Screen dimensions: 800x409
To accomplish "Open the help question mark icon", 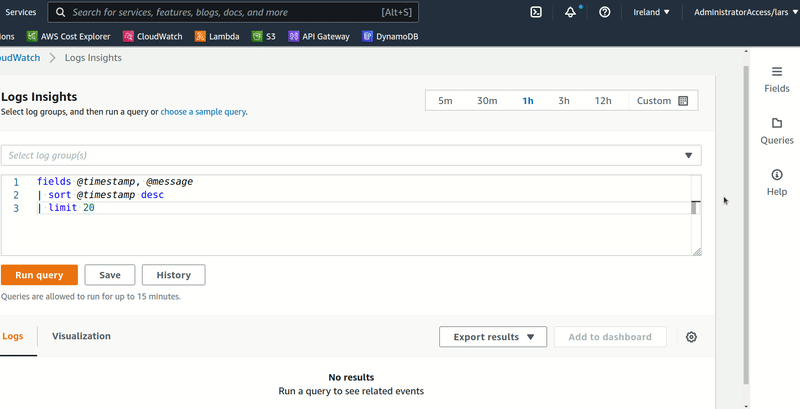I will (605, 12).
